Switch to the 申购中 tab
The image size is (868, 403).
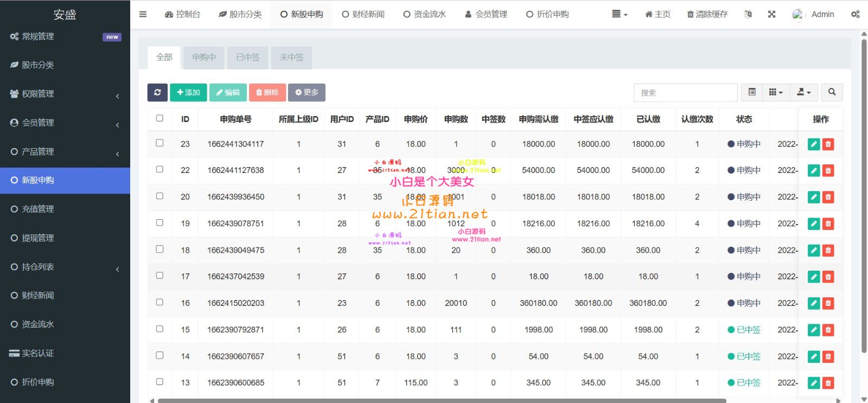[x=204, y=57]
